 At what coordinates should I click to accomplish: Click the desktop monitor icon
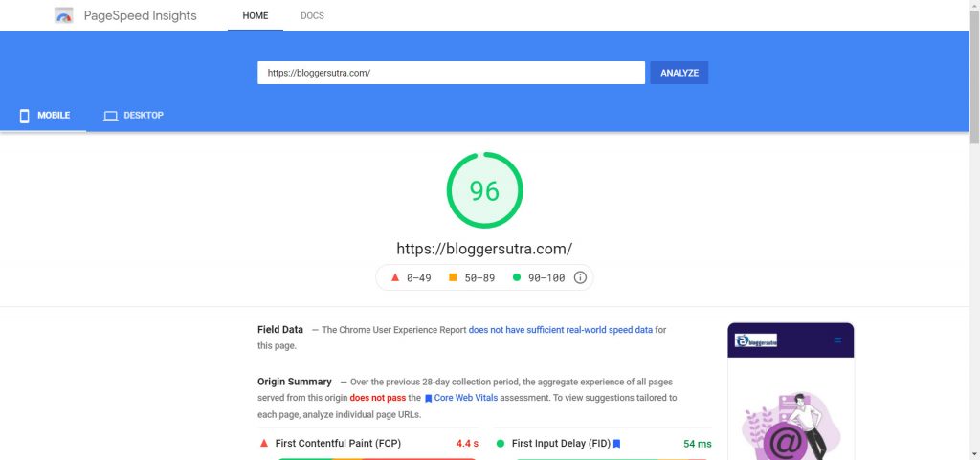111,116
